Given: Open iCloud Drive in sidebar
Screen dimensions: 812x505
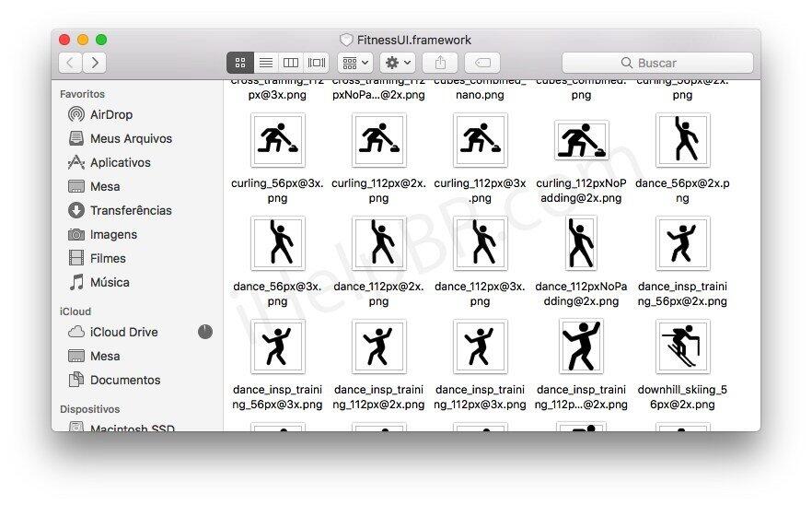Looking at the screenshot, I should click(123, 332).
